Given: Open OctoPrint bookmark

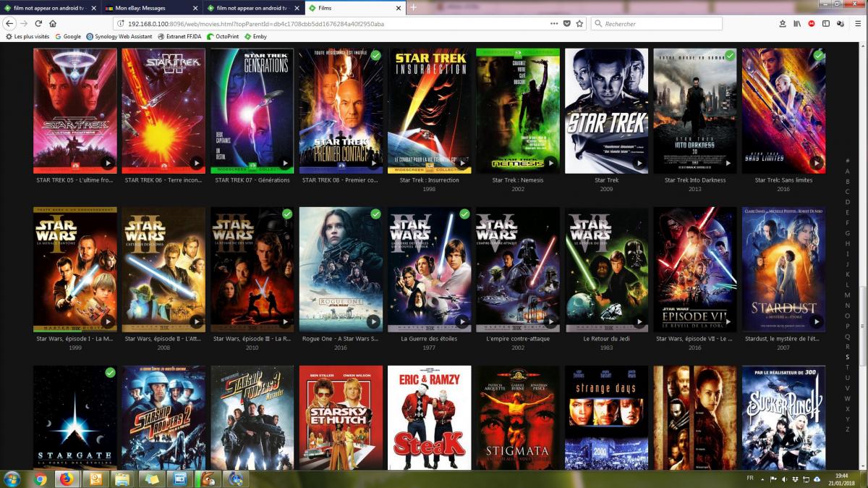Looking at the screenshot, I should tap(224, 36).
